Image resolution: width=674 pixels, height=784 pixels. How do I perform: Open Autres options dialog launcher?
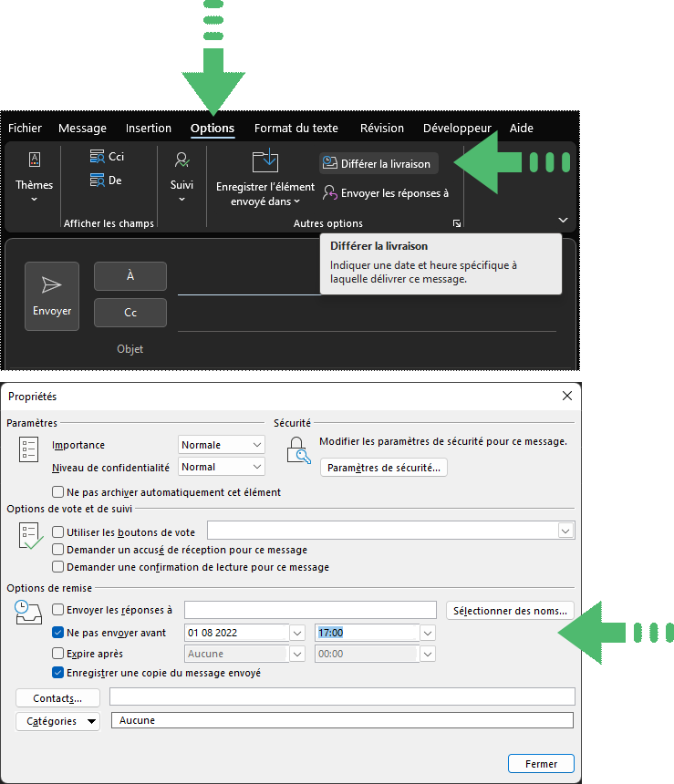(x=457, y=223)
